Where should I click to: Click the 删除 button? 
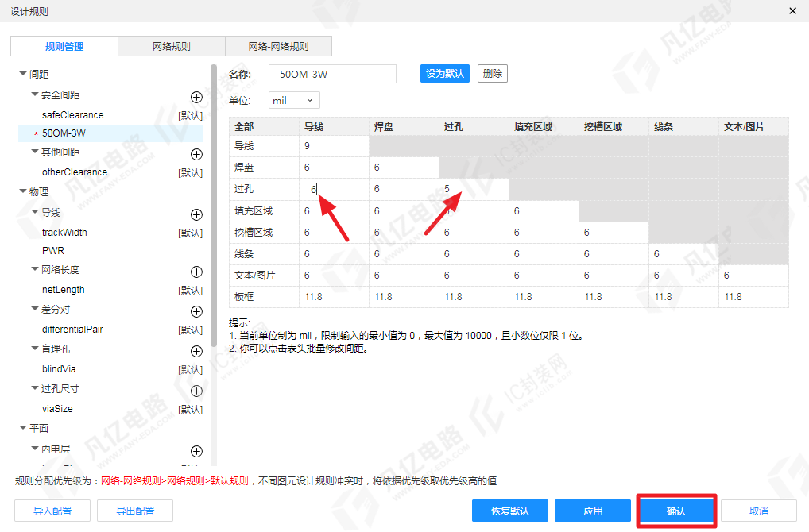tap(492, 74)
